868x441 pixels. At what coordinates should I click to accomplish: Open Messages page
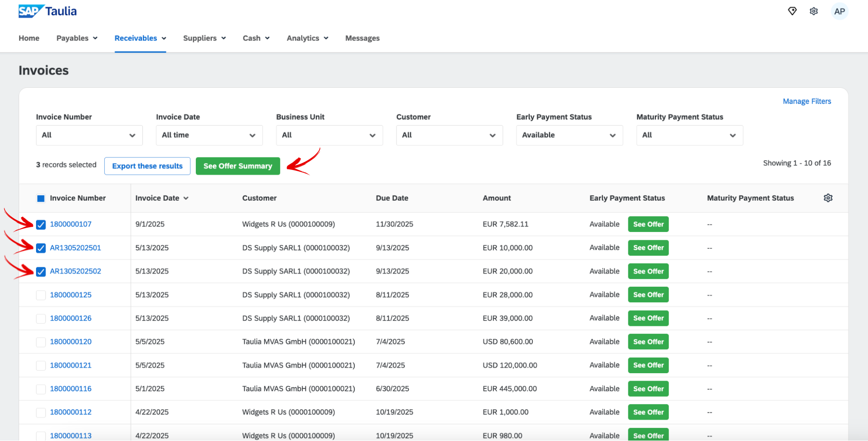[x=363, y=38]
